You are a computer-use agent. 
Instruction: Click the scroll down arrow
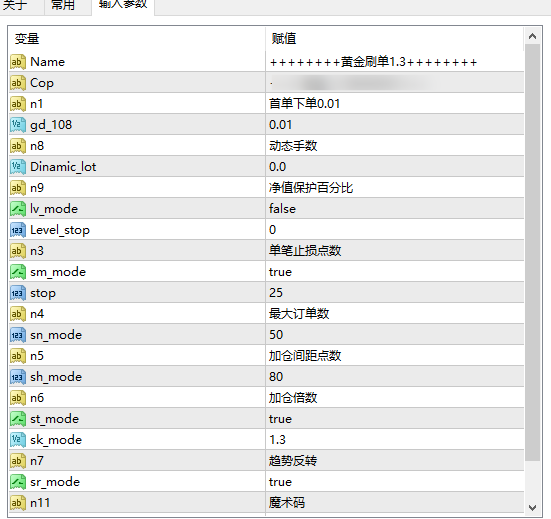coord(532,508)
